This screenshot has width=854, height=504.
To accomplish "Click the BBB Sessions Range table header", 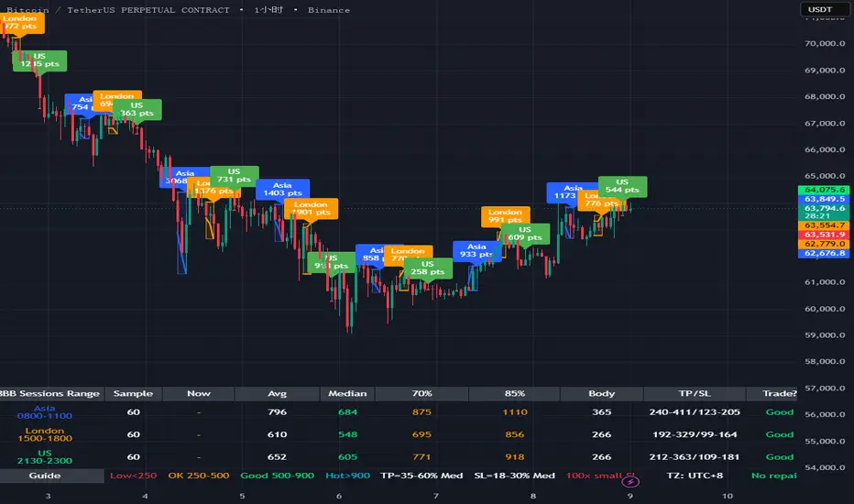I will (50, 393).
